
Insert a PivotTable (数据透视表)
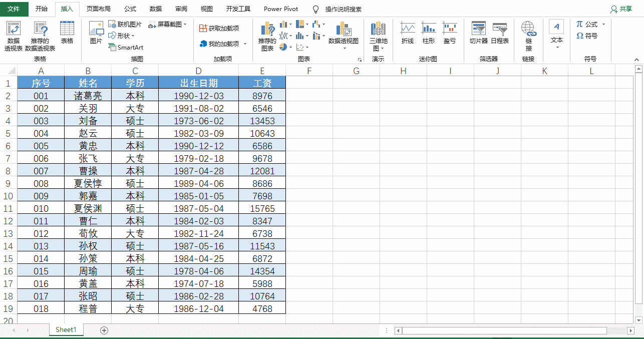pyautogui.click(x=14, y=36)
